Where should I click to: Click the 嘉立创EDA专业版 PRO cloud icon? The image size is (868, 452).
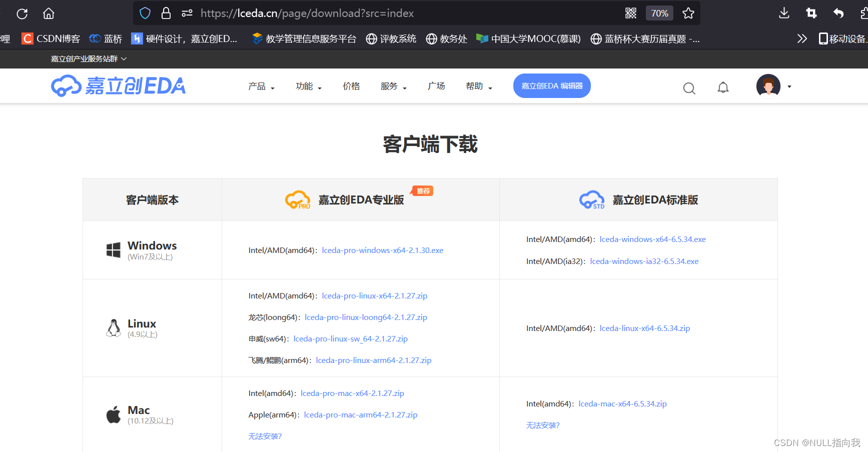pos(298,200)
